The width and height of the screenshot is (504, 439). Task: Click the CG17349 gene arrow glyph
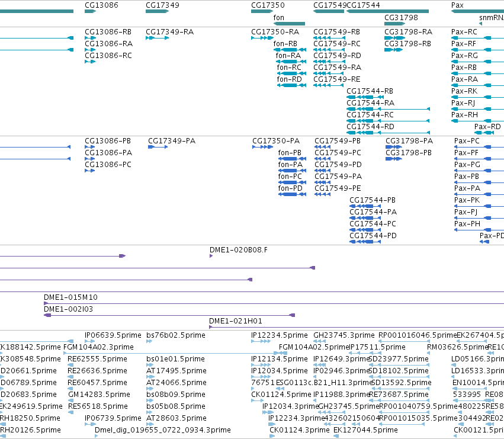click(x=157, y=11)
